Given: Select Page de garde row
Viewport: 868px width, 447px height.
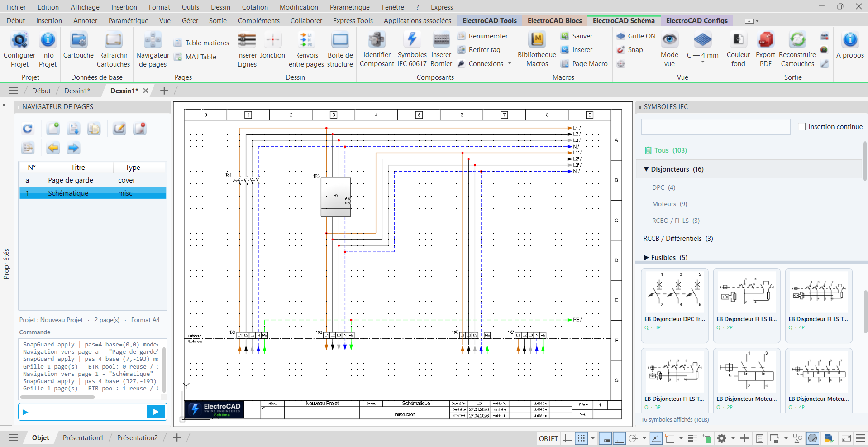Looking at the screenshot, I should click(92, 180).
